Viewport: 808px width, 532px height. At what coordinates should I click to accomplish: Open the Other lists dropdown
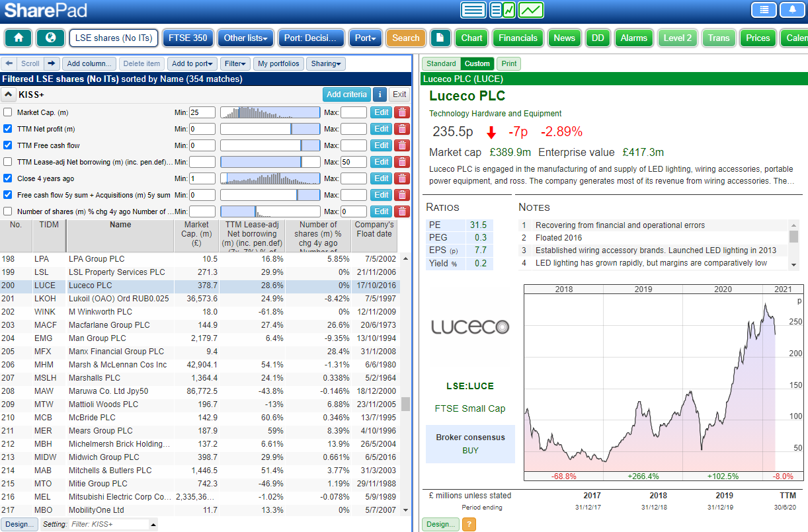[x=246, y=38]
